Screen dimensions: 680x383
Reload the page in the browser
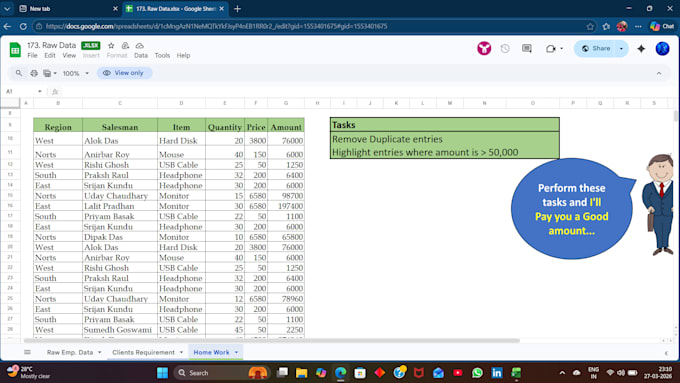click(23, 26)
